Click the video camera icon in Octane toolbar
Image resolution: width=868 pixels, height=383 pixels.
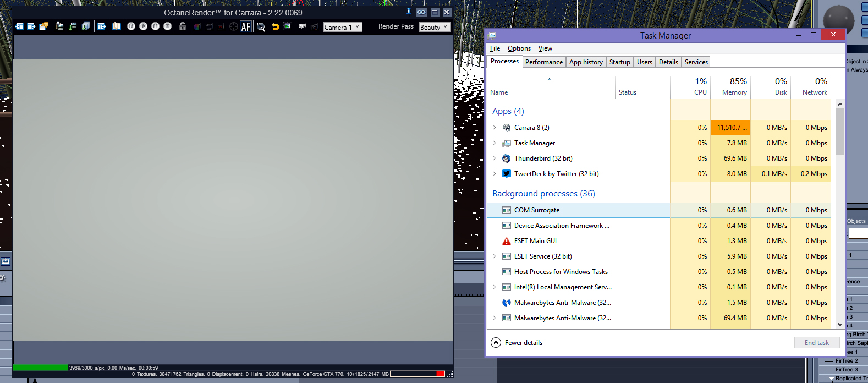point(302,26)
